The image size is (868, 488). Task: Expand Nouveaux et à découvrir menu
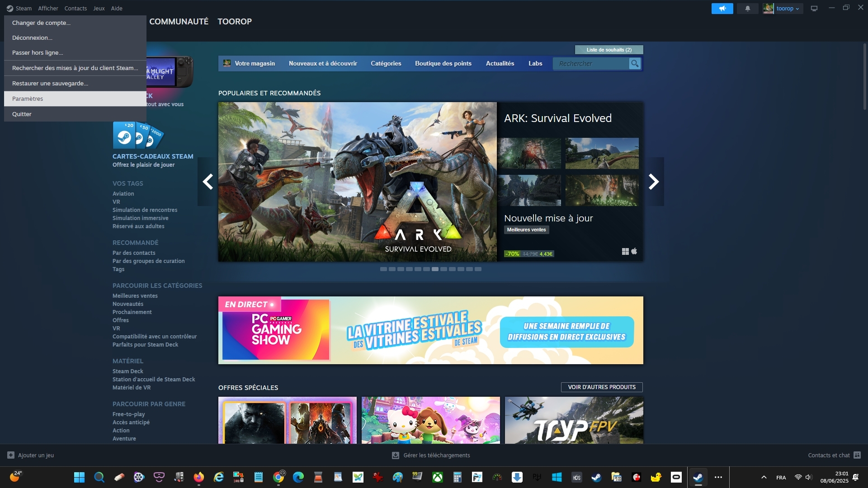click(x=323, y=64)
